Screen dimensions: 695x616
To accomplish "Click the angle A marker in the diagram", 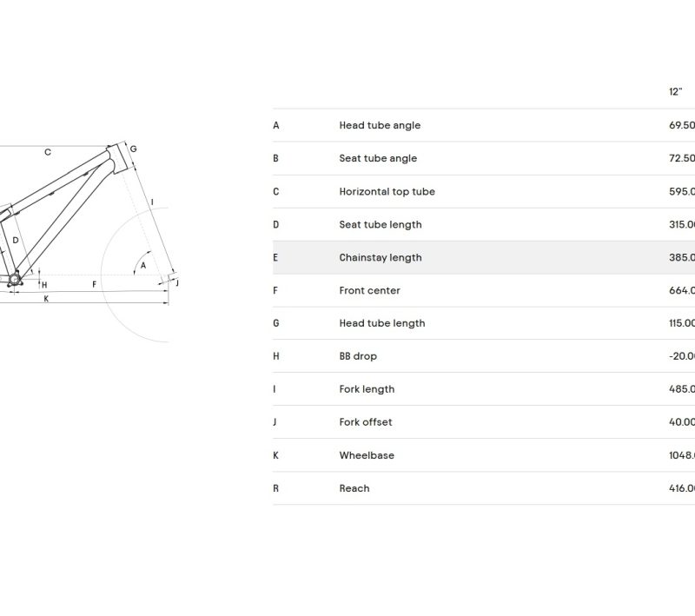I will point(143,264).
